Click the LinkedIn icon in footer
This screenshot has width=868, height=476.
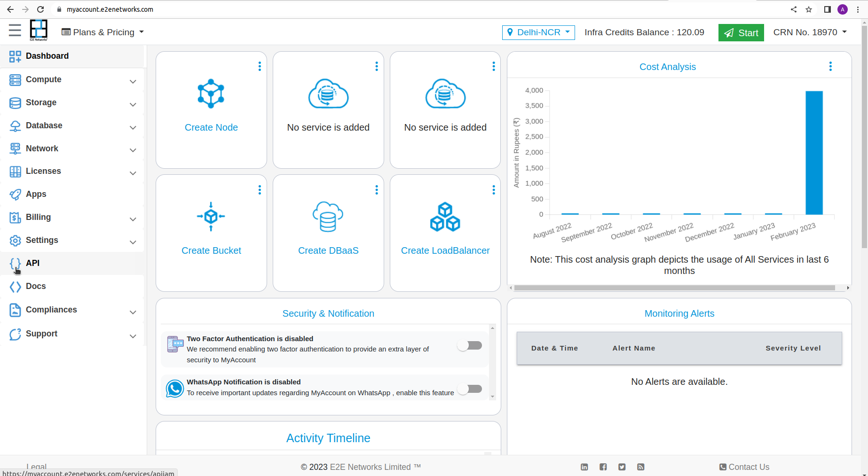pyautogui.click(x=584, y=467)
